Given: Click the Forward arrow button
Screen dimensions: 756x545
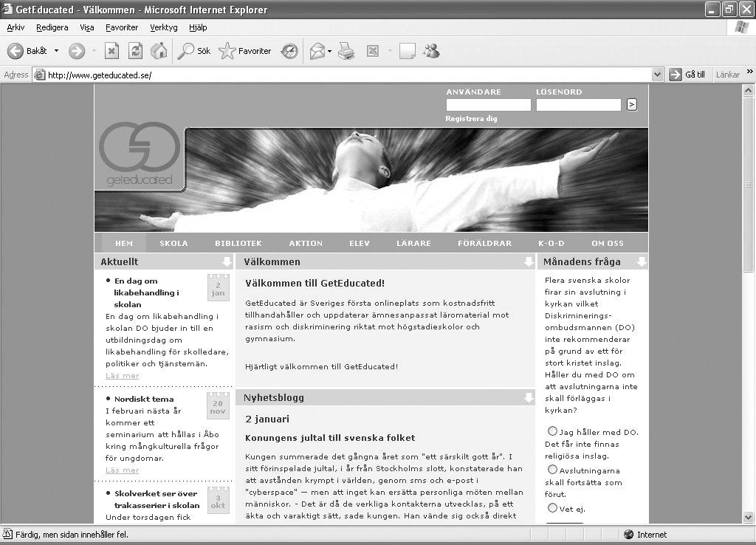Looking at the screenshot, I should point(77,51).
